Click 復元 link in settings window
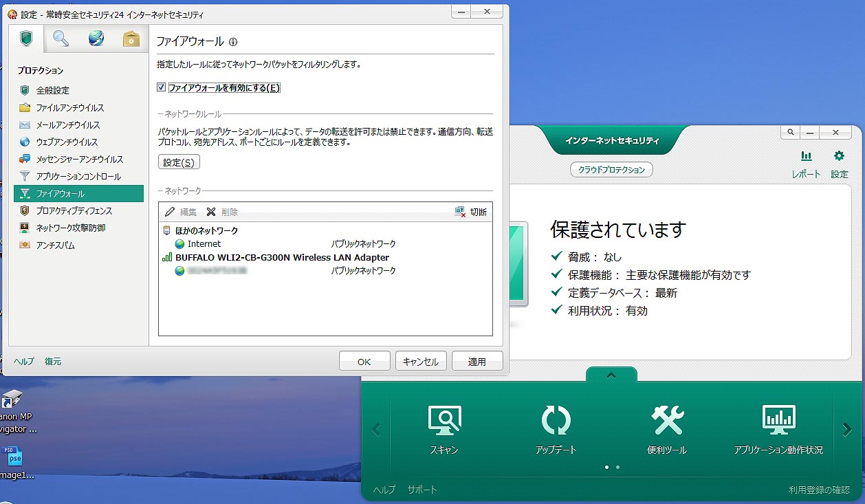865x504 pixels. coord(53,361)
